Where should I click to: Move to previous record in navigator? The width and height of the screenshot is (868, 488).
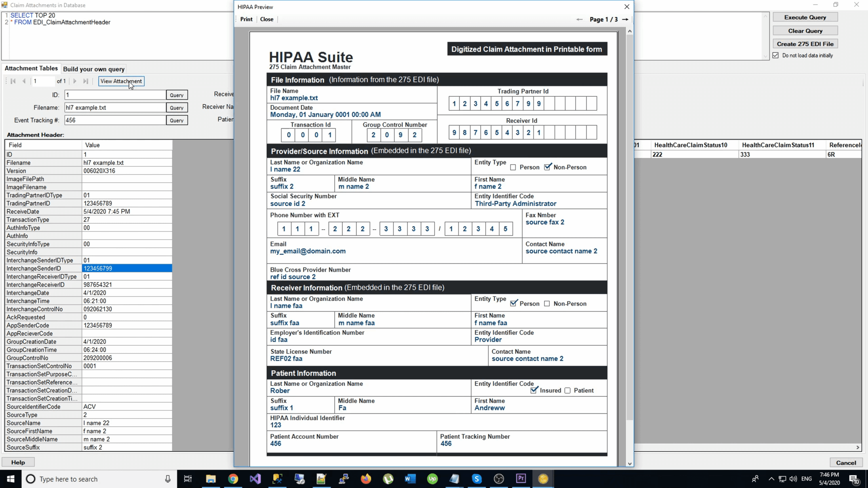(x=24, y=81)
